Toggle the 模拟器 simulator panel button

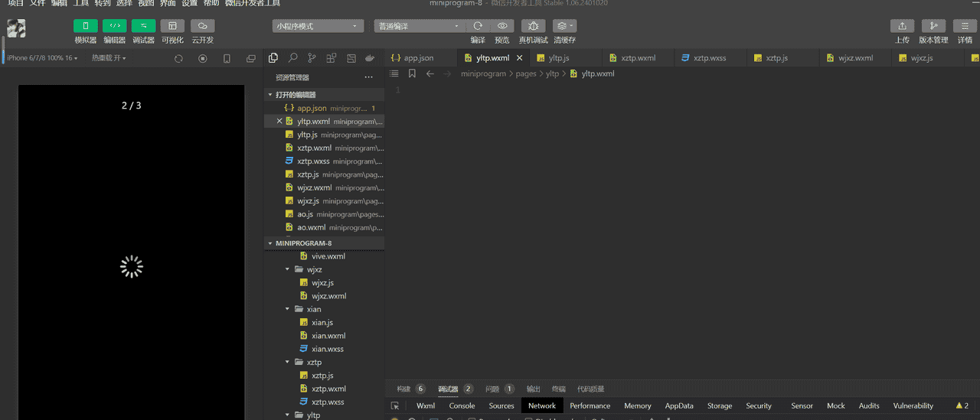click(85, 26)
